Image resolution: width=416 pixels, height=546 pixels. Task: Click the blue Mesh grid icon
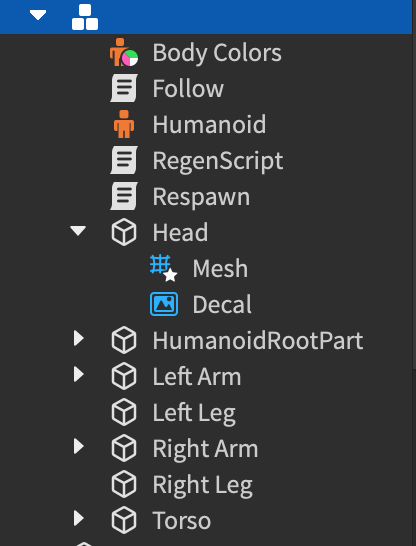pos(164,268)
